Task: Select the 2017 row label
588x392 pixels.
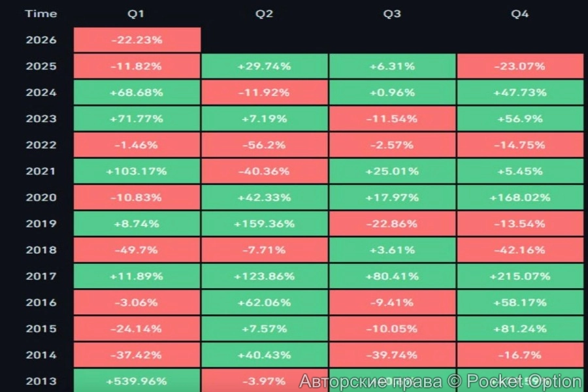Action: [x=41, y=276]
